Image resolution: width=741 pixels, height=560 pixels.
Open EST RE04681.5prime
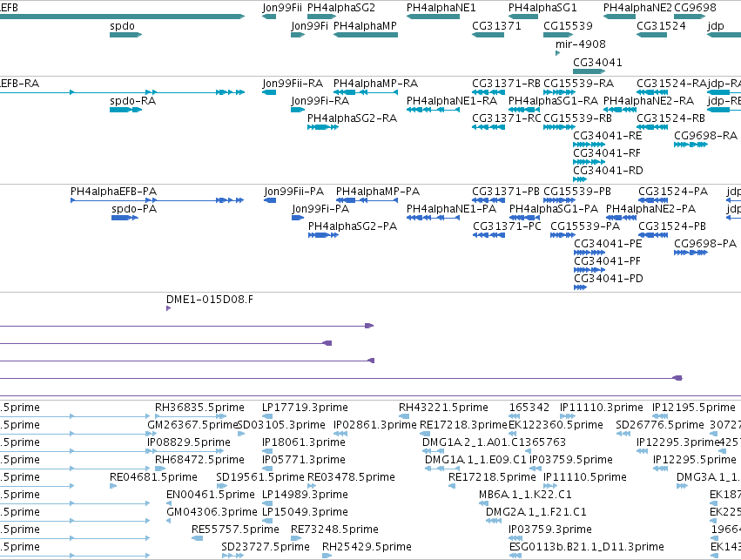coord(113,486)
